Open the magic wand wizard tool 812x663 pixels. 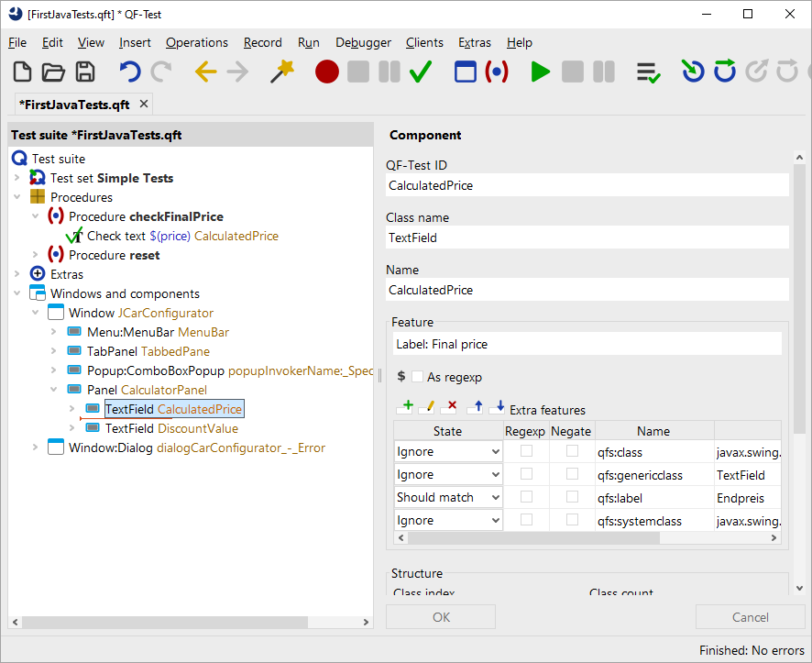tap(282, 72)
